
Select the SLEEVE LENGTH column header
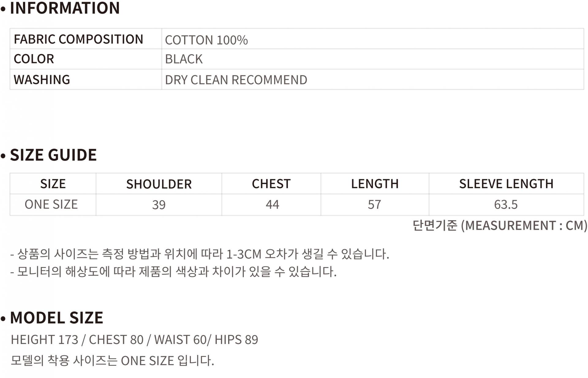(x=506, y=184)
